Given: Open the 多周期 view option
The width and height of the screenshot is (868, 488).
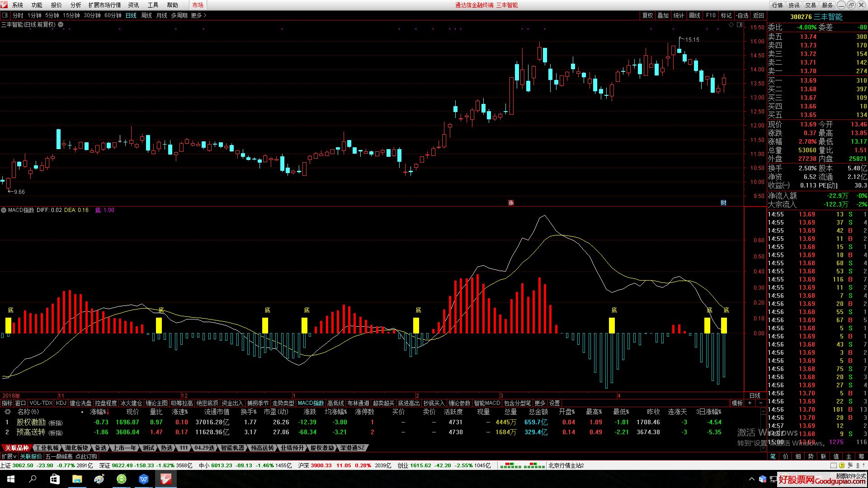Looking at the screenshot, I should (179, 15).
